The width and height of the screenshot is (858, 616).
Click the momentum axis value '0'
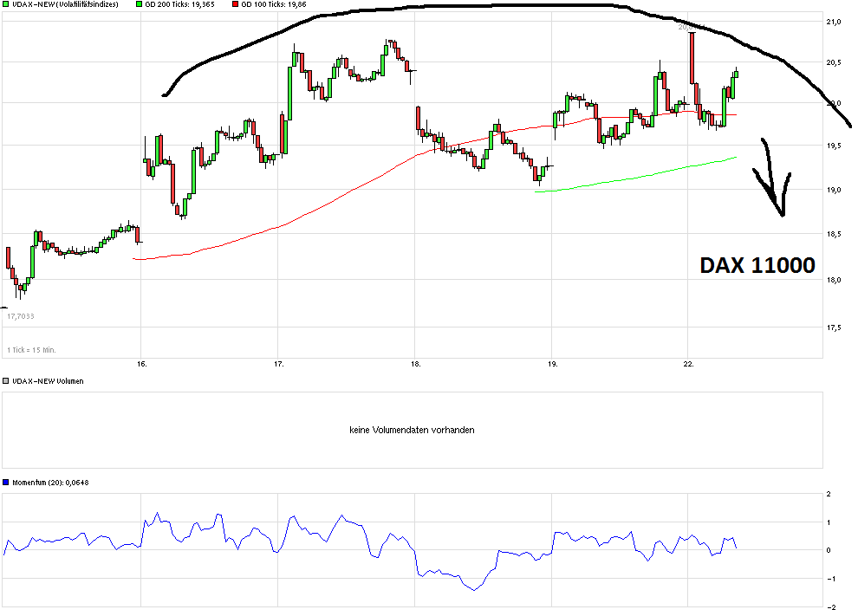pyautogui.click(x=829, y=550)
